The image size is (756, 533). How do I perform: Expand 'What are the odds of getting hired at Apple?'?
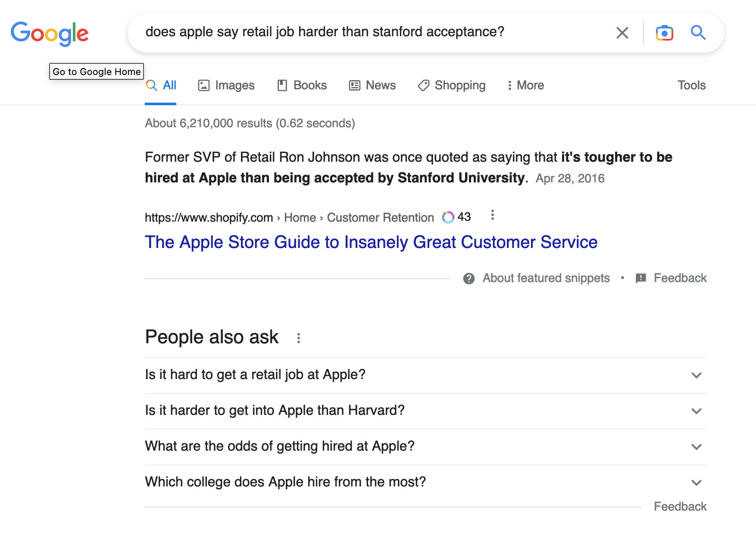pos(426,447)
